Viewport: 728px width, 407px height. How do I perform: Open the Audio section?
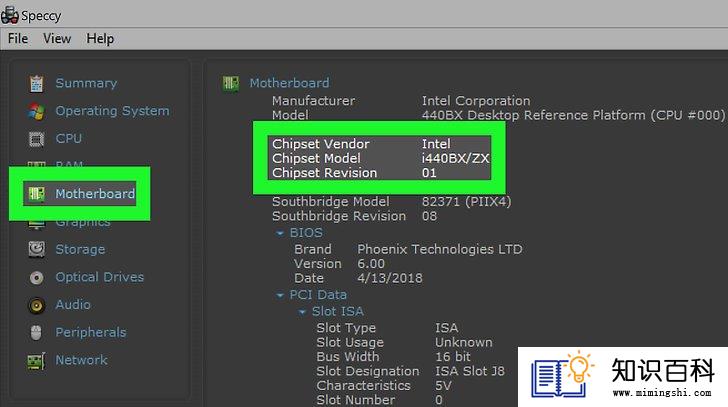(x=73, y=305)
